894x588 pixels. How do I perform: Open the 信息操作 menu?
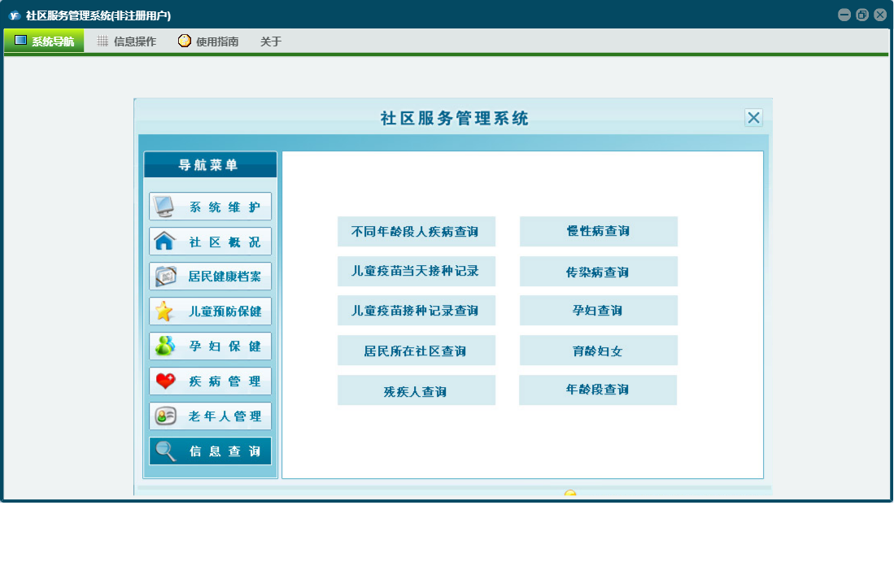[127, 41]
